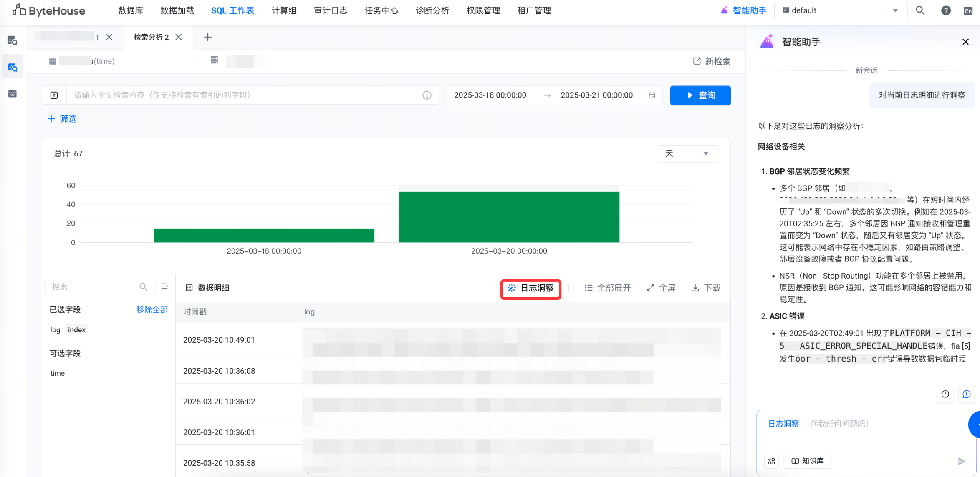This screenshot has width=980, height=477.
Task: Open the default tenant dropdown
Action: click(x=841, y=10)
